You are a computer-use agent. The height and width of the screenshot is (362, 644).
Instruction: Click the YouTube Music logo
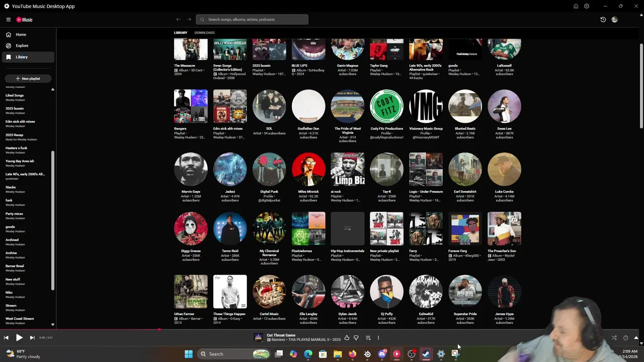pos(24,20)
